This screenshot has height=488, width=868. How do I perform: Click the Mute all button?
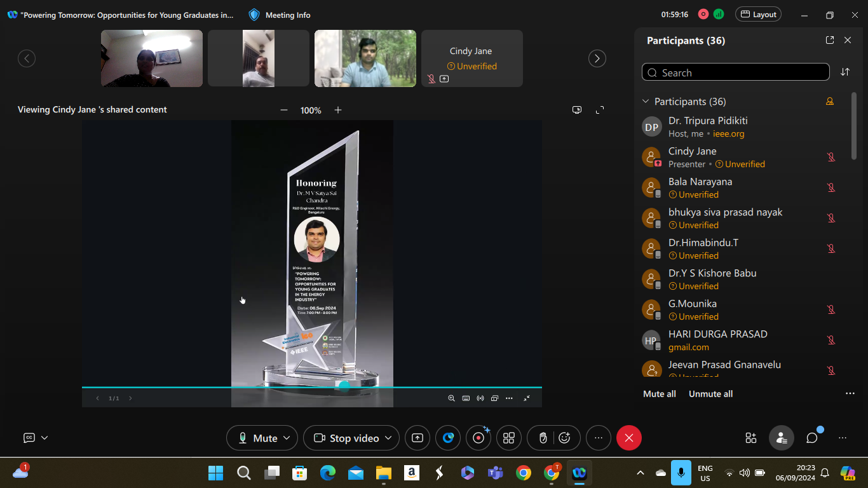[659, 394]
